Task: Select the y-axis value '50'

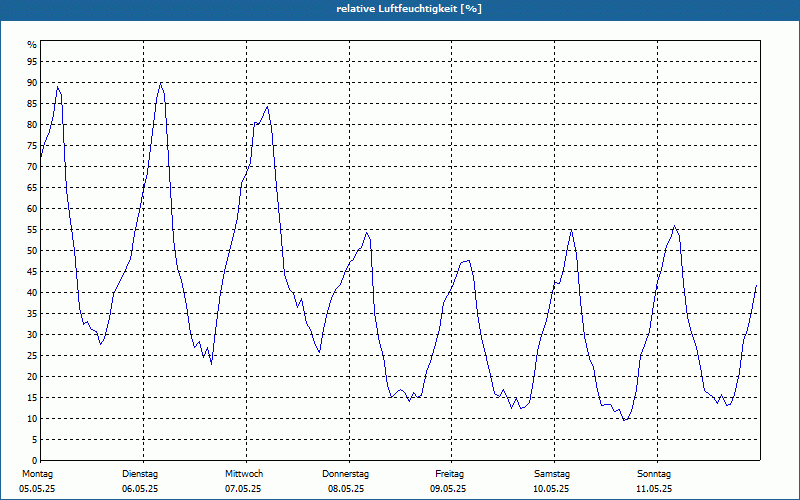Action: click(x=32, y=251)
